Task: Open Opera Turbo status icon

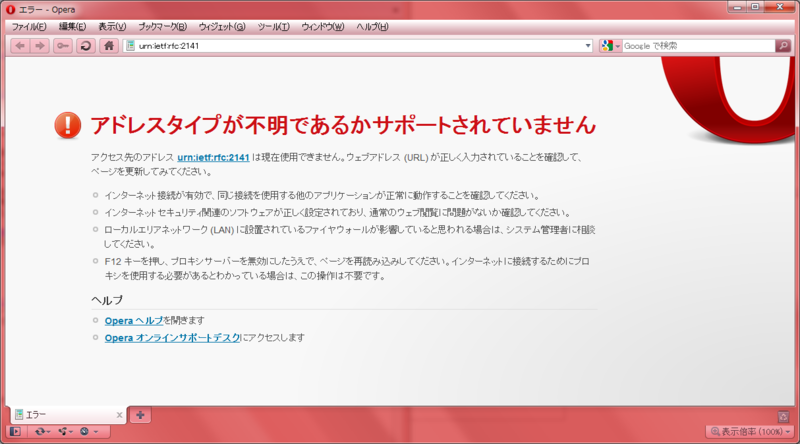Action: pos(85,432)
